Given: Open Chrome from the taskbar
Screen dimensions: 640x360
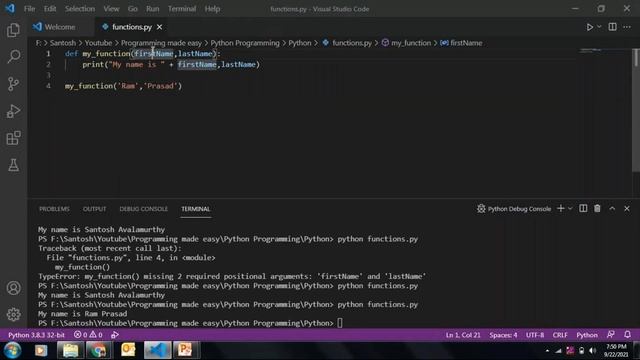Looking at the screenshot, I should click(98, 350).
